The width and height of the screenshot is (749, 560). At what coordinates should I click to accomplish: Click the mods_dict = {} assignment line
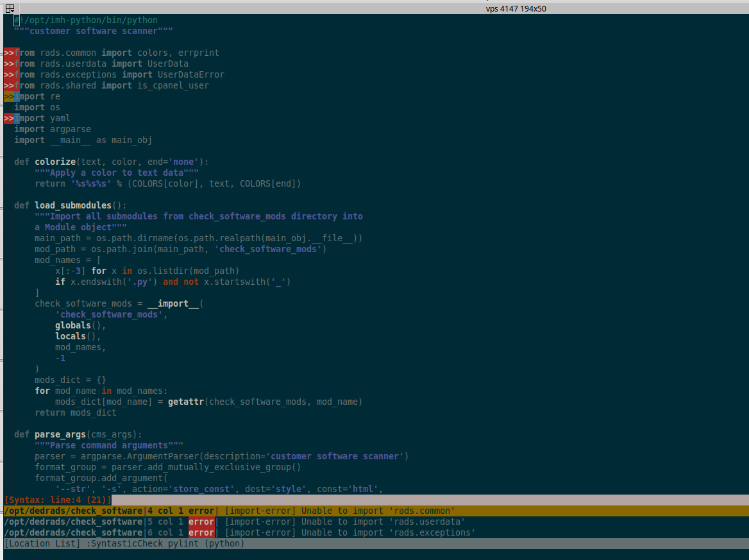coord(71,380)
